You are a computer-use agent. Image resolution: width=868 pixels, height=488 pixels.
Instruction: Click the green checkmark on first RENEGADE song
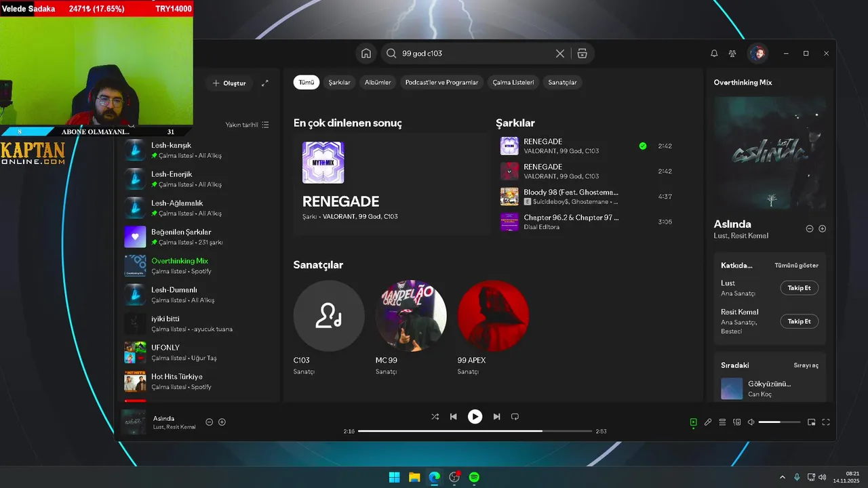pos(642,146)
